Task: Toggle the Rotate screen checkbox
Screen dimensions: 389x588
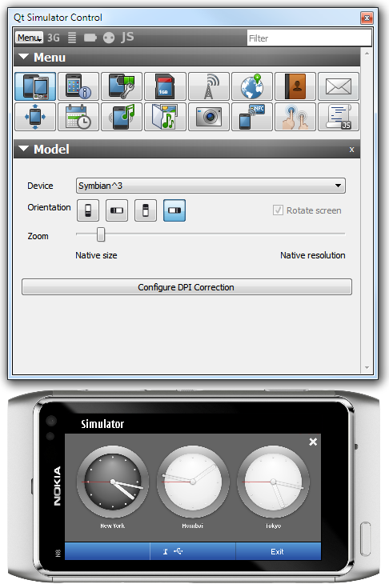Action: tap(278, 210)
